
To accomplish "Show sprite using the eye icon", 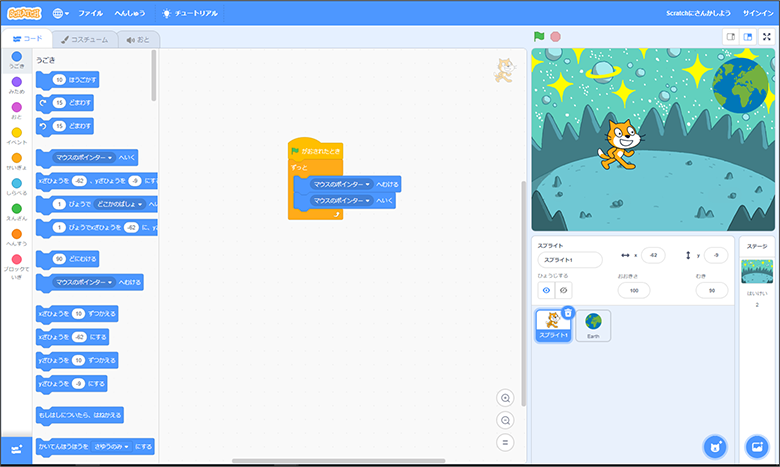I will (x=546, y=290).
